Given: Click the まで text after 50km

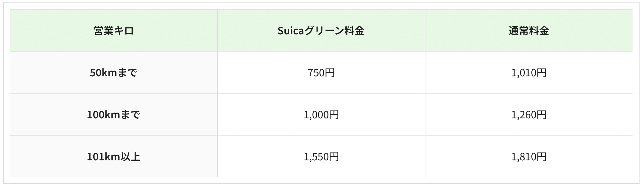Looking at the screenshot, I should point(128,73).
